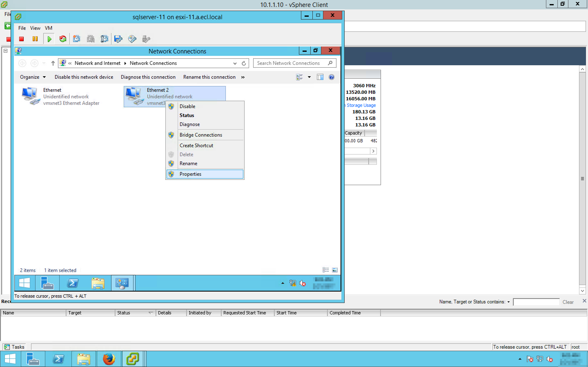Take a snapshot with the clock icon

coord(77,39)
